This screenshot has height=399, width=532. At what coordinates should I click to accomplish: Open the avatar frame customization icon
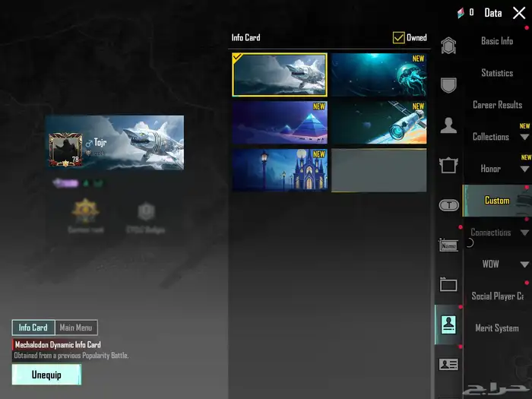[x=448, y=46]
